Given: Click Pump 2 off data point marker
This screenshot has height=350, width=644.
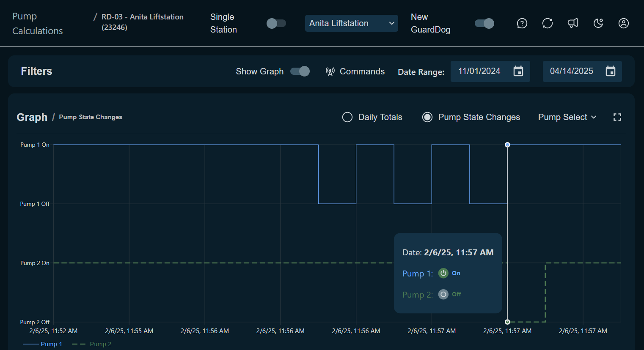Looking at the screenshot, I should [x=507, y=322].
